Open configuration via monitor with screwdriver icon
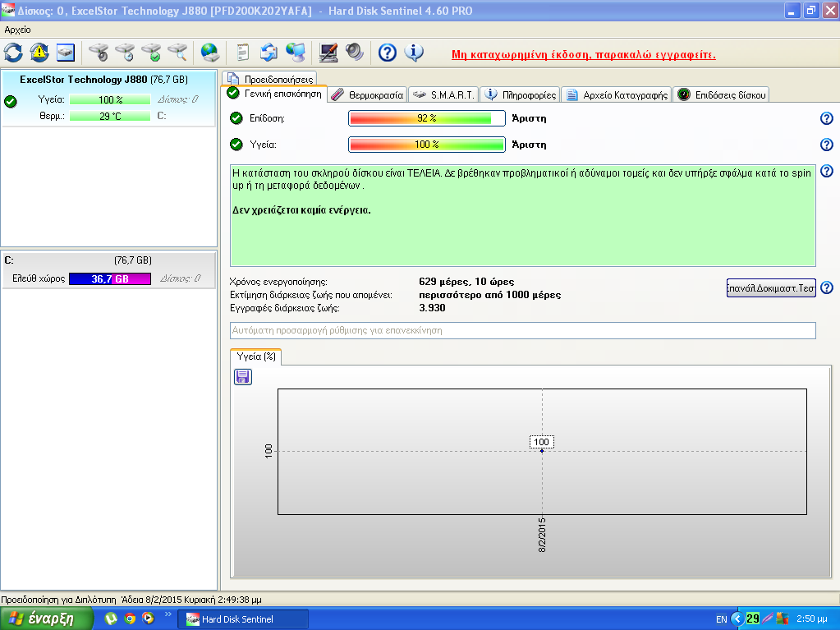Image resolution: width=840 pixels, height=630 pixels. pyautogui.click(x=328, y=53)
